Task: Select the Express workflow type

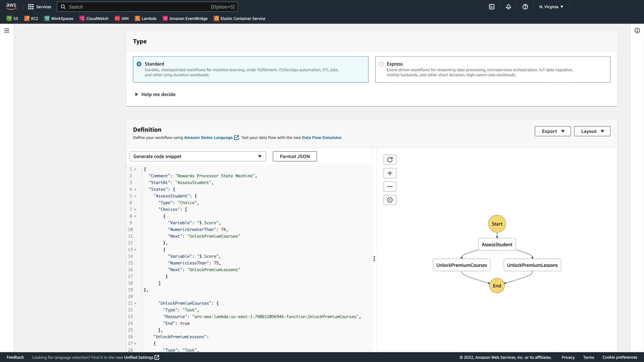Action: pos(381,64)
